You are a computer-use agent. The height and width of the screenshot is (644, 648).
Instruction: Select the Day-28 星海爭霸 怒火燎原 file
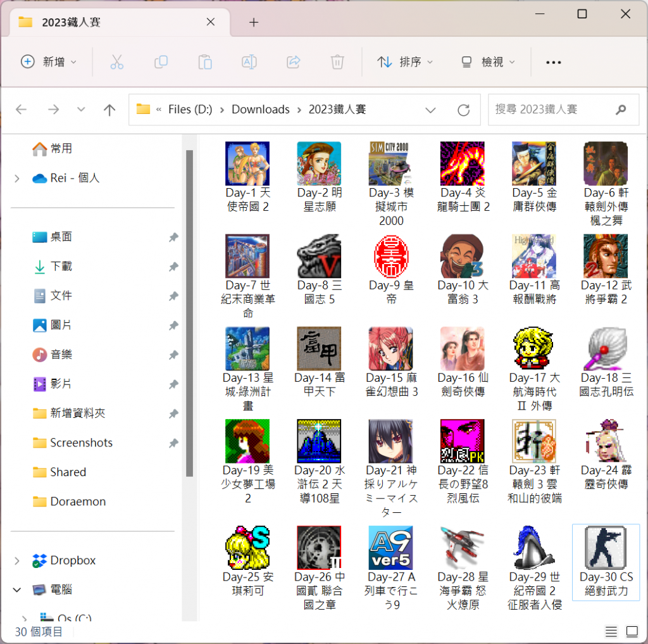pyautogui.click(x=463, y=568)
